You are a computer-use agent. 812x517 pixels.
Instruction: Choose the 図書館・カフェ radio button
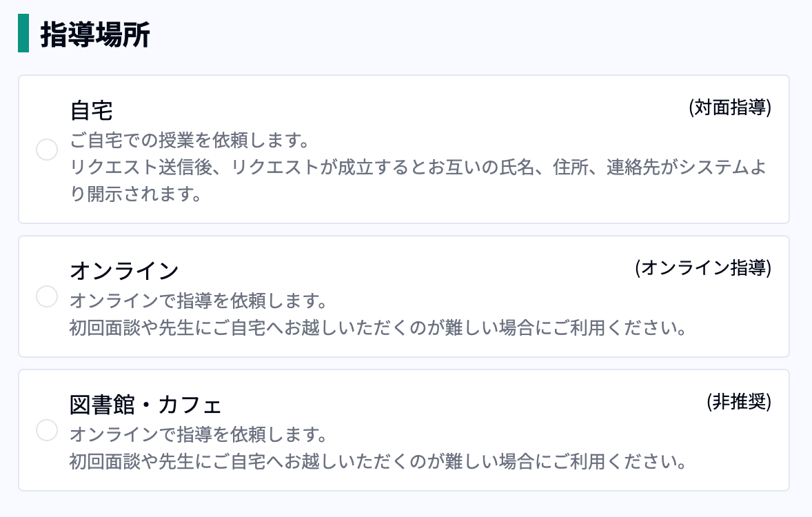coord(47,431)
